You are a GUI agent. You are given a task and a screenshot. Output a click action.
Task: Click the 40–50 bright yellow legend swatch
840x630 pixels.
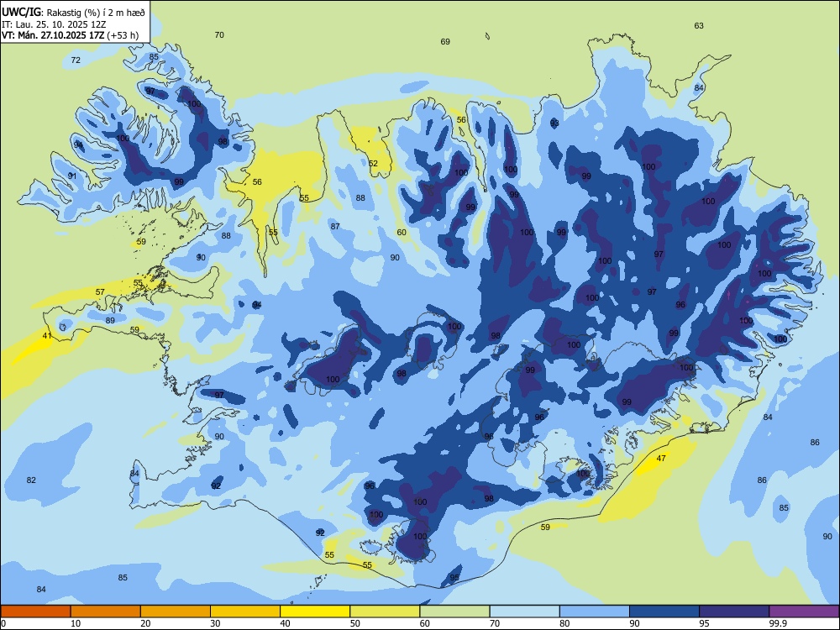315,612
